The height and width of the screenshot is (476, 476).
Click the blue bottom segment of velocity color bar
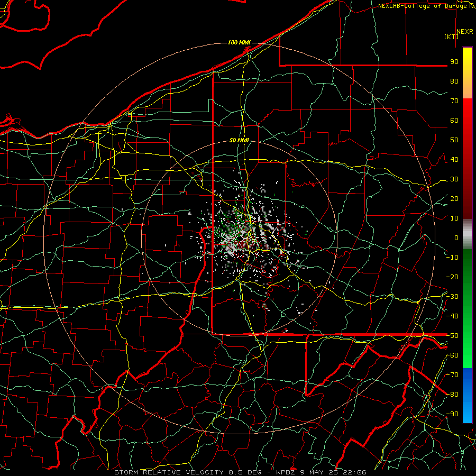[467, 395]
